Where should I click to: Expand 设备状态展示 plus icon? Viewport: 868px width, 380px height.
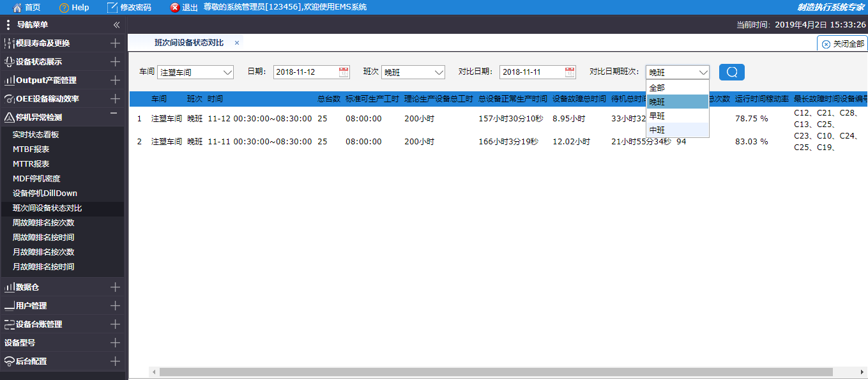[x=115, y=62]
